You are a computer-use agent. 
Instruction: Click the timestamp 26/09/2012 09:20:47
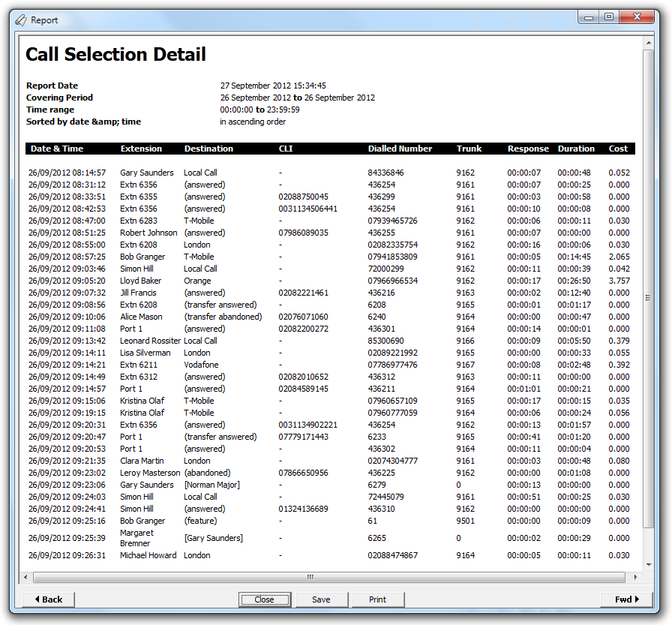point(67,437)
